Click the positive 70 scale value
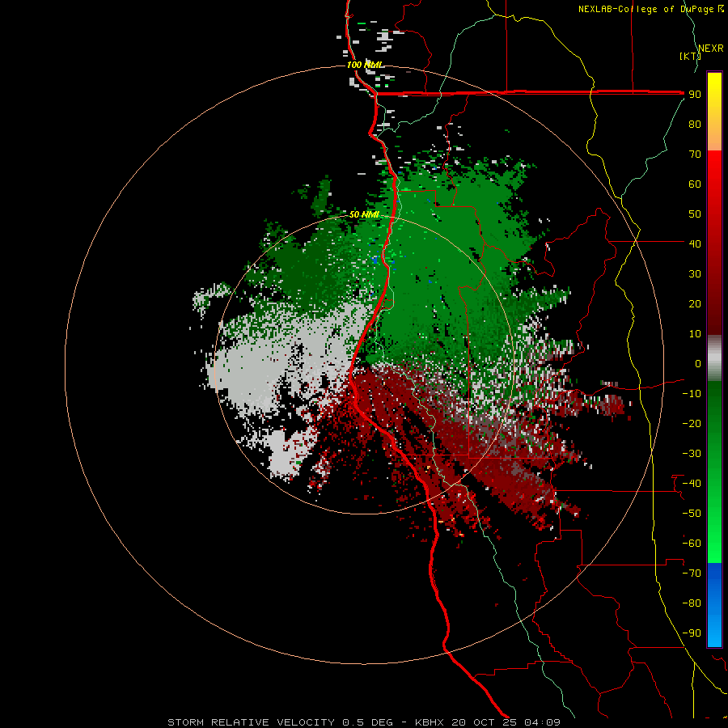 click(695, 154)
